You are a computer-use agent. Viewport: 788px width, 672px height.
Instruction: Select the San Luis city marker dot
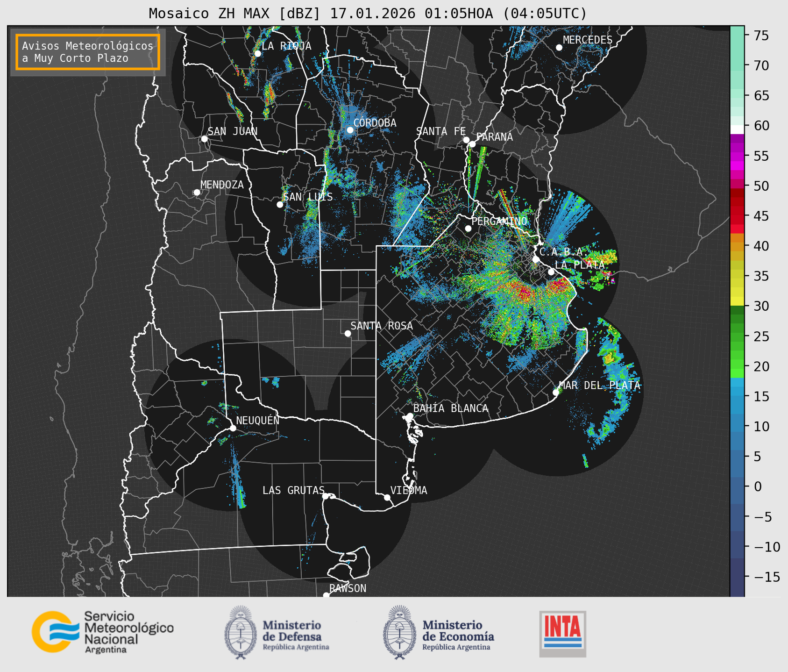tap(280, 205)
